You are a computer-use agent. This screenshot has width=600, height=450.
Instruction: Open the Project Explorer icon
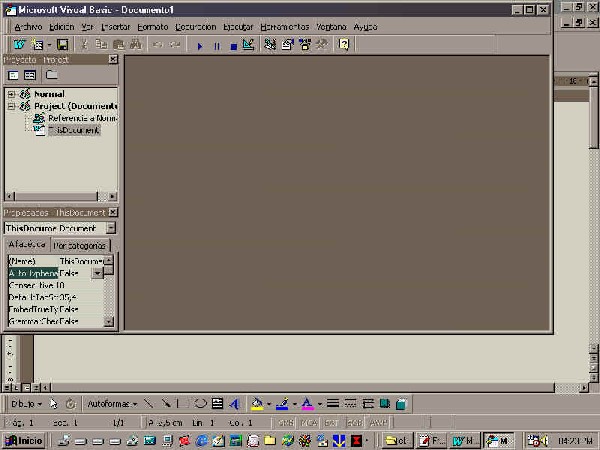click(x=270, y=45)
